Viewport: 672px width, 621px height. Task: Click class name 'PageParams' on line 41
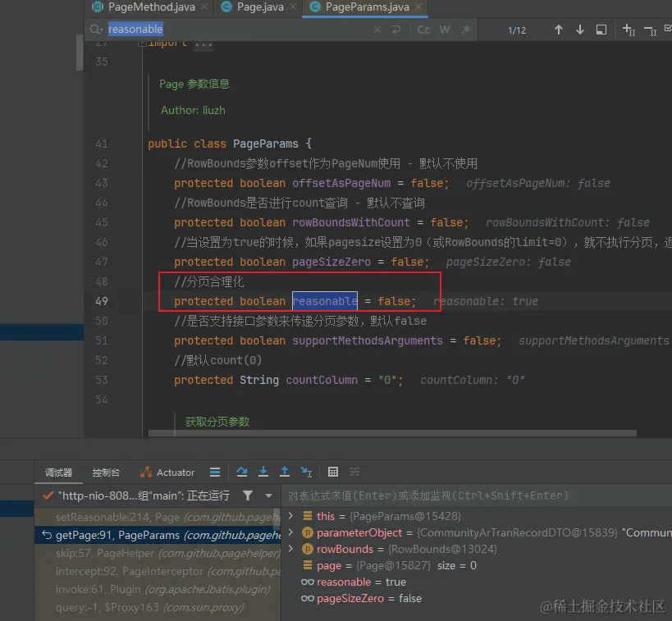click(265, 144)
